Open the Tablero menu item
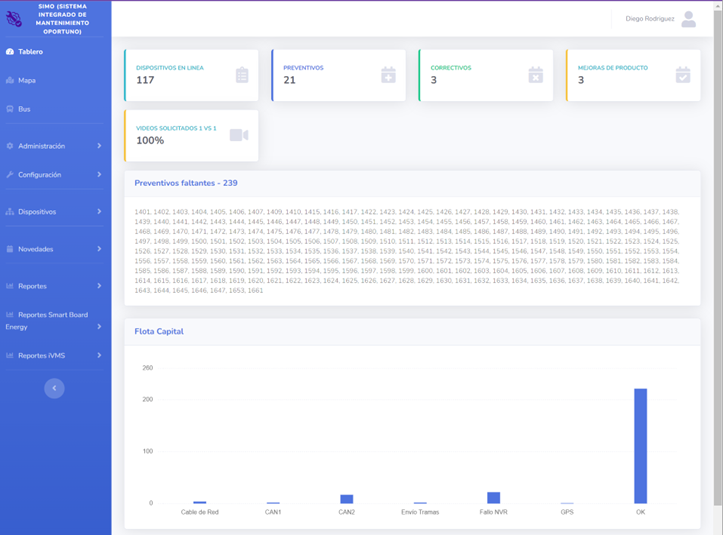Image resolution: width=723 pixels, height=535 pixels. pyautogui.click(x=30, y=52)
